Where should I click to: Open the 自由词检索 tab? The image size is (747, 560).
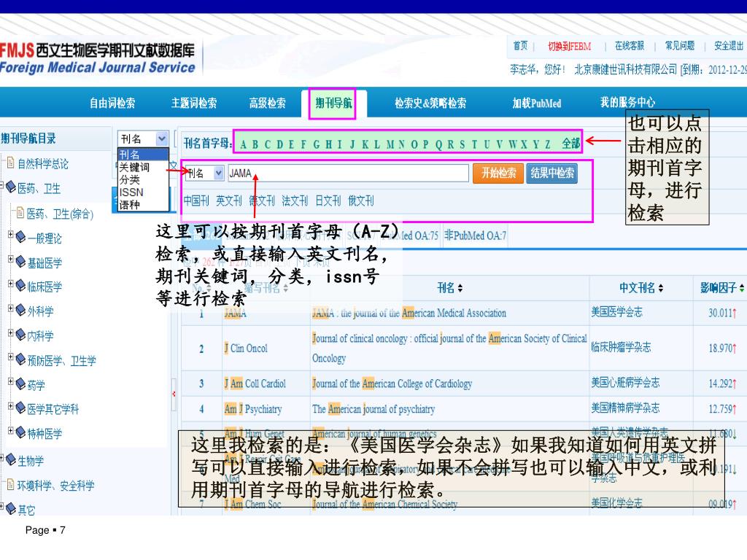pyautogui.click(x=112, y=103)
